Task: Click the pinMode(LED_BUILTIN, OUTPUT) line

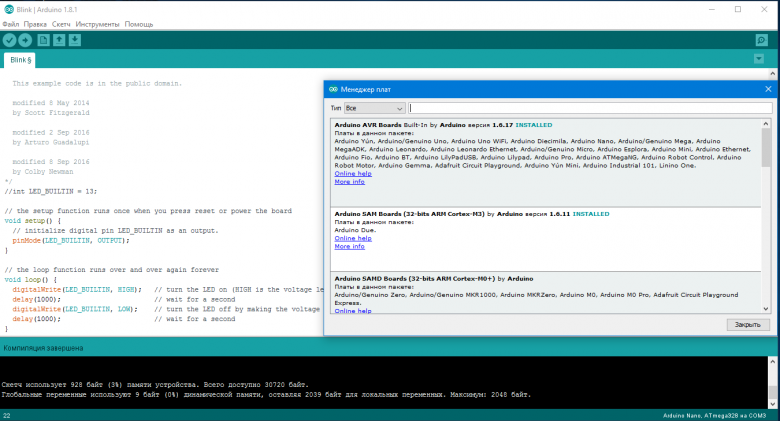Action: click(71, 240)
